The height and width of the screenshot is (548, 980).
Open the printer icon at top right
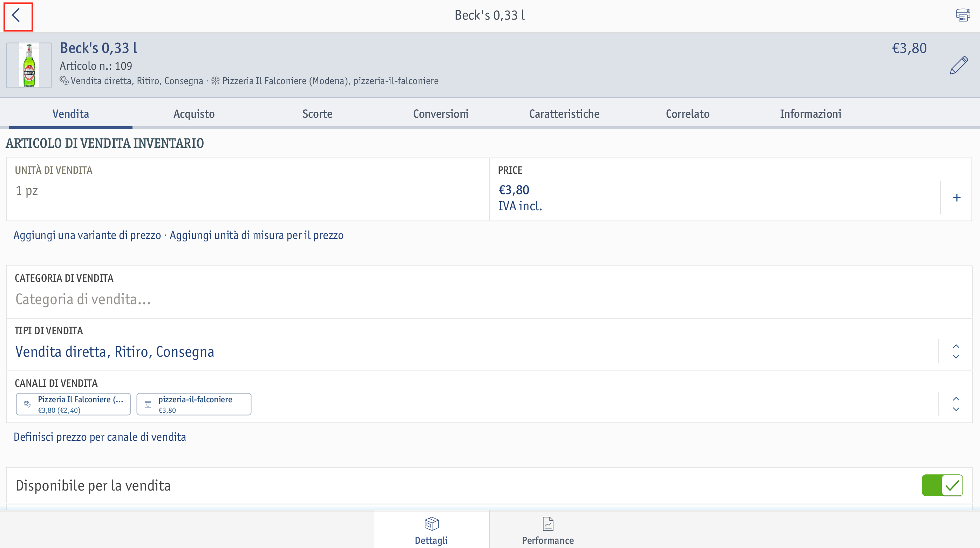pyautogui.click(x=962, y=15)
